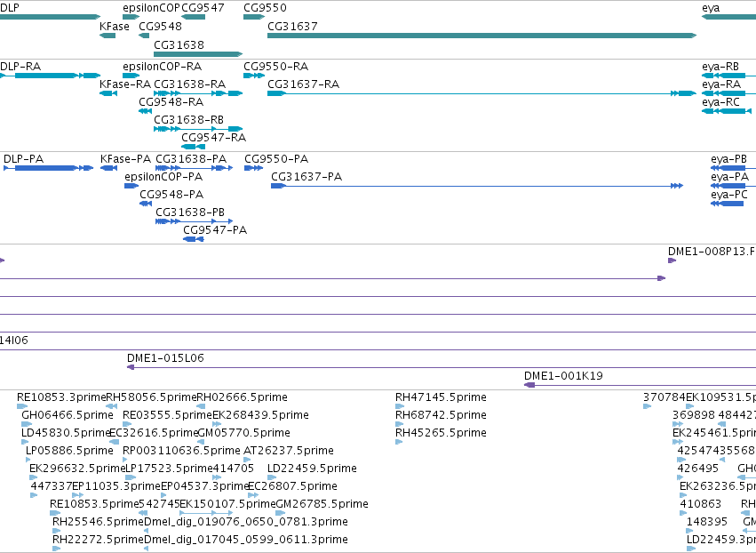Select the eya-PC protein label
756x553 pixels.
(x=729, y=195)
